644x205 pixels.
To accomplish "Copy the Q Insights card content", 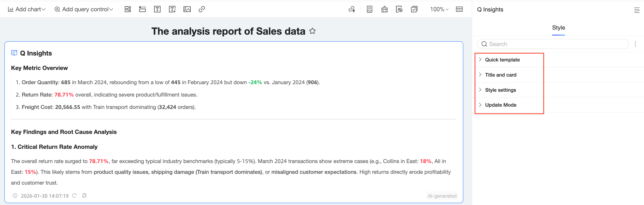I will pyautogui.click(x=84, y=196).
